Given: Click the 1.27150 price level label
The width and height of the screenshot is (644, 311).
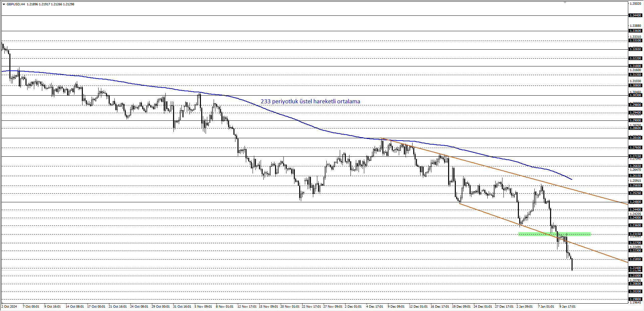Looking at the screenshot, I should click(635, 156).
